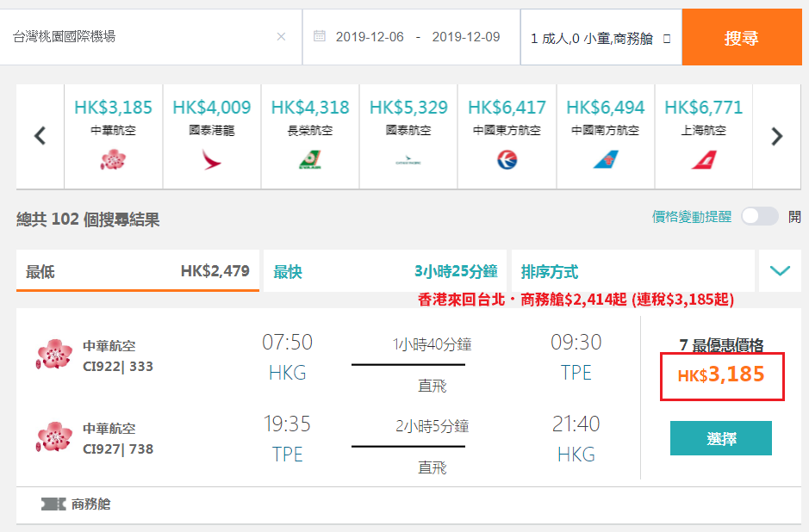The width and height of the screenshot is (809, 532).
Task: Clear the 台灣桃園國際機場 destination field
Action: click(281, 37)
